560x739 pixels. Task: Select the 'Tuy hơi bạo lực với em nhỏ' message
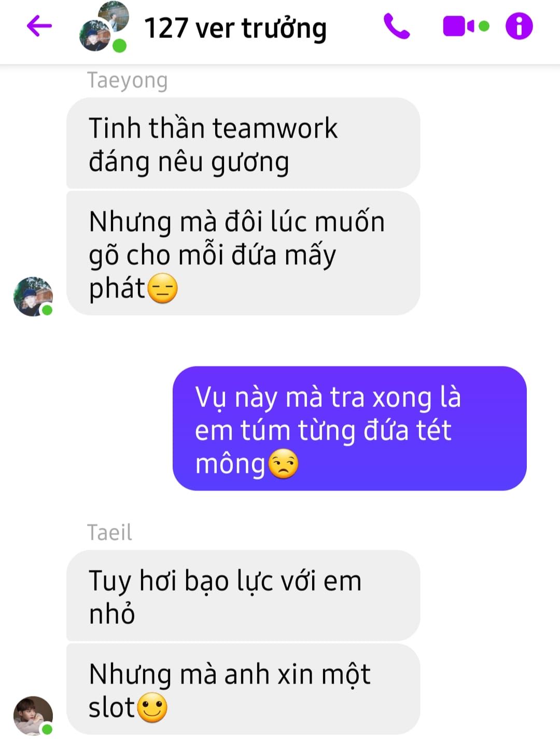tap(243, 596)
